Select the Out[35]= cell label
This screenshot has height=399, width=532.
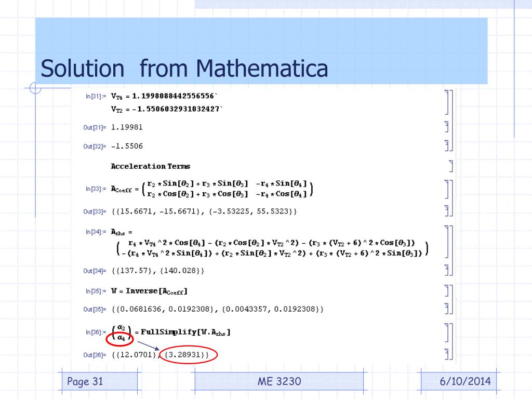95,310
